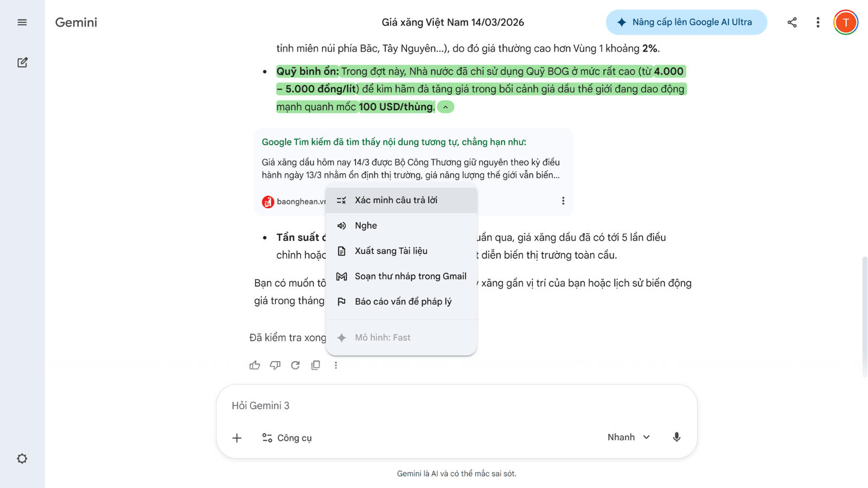Give the response a thumbs up
Viewport: 868px width, 488px height.
click(x=254, y=365)
